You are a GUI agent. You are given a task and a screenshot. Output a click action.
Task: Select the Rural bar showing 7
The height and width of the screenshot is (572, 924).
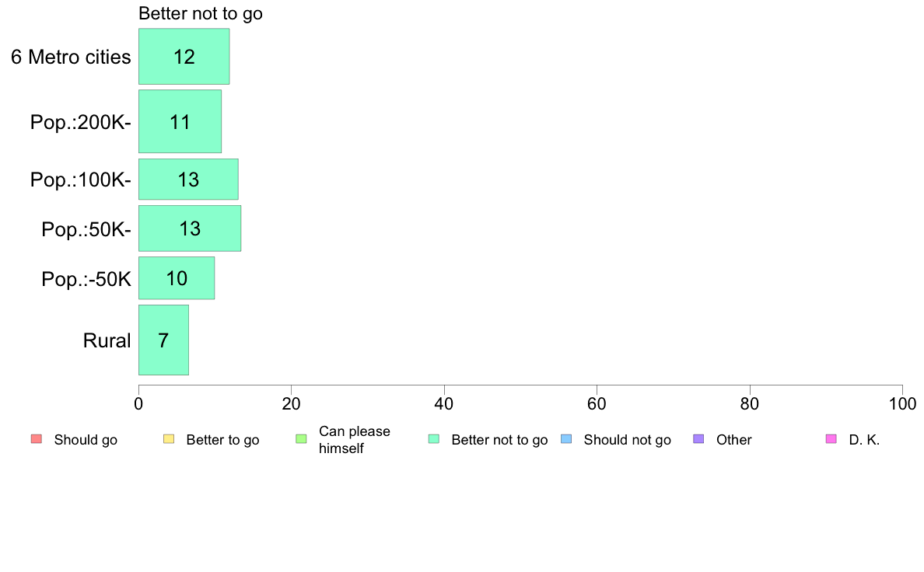(163, 340)
